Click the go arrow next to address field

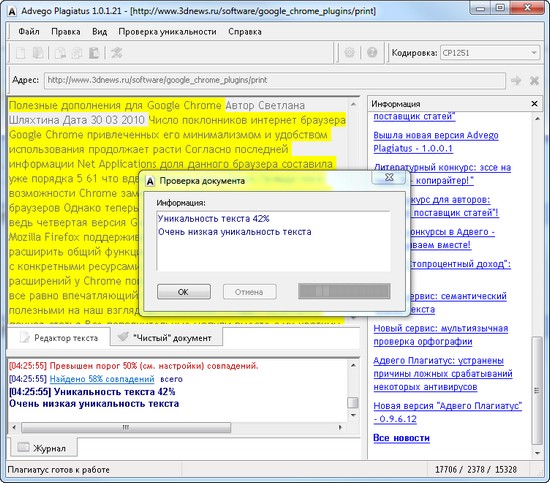(x=516, y=81)
